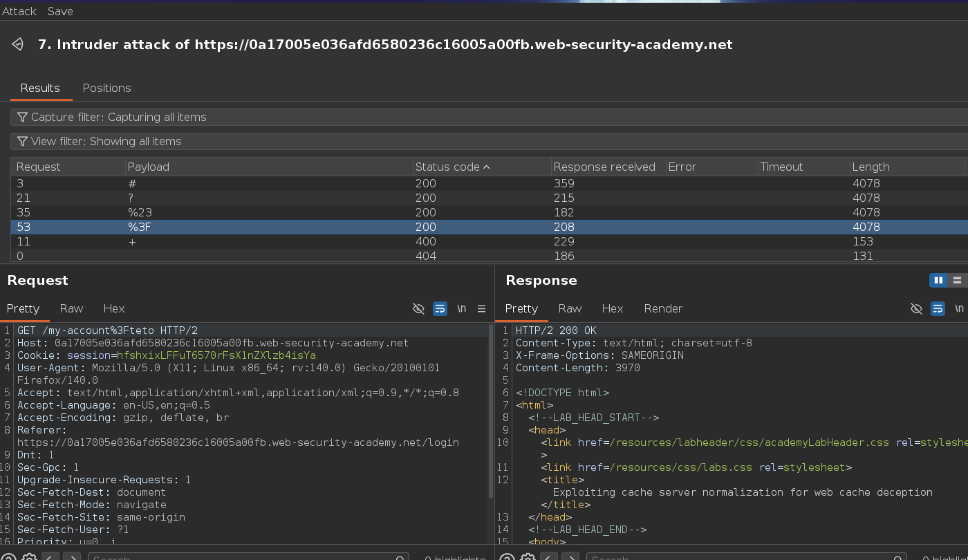Image resolution: width=968 pixels, height=560 pixels.
Task: Open the Save menu
Action: point(60,11)
